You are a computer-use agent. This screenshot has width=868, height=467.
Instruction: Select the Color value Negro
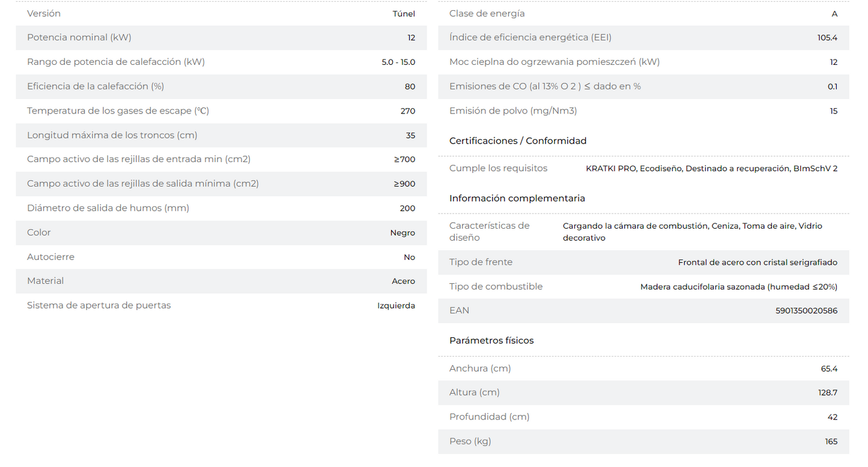402,233
